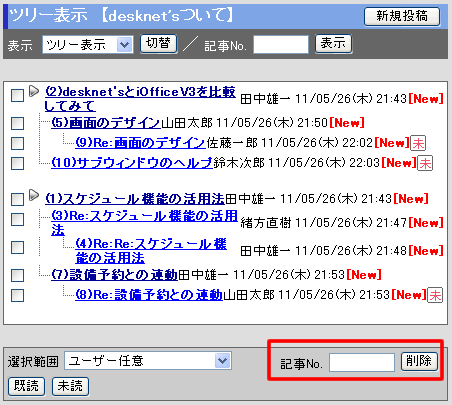The width and height of the screenshot is (452, 405).
Task: Click the 削除 delete button
Action: coord(419,361)
